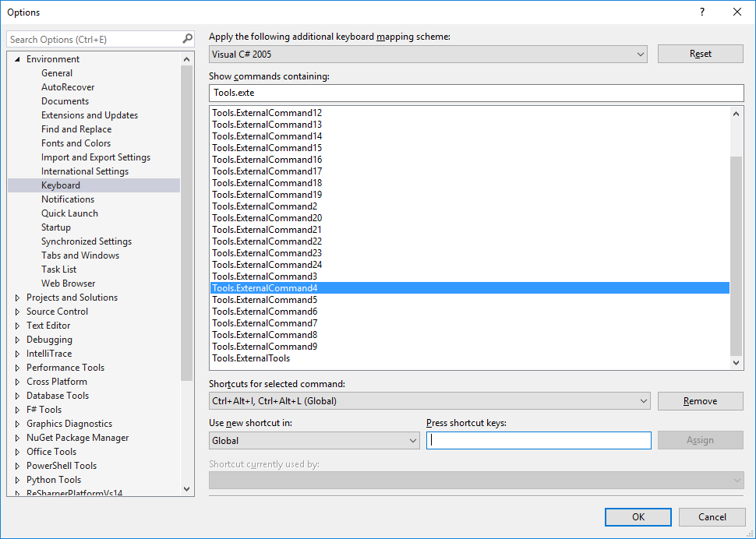Click the commands list scroll-down arrow
The height and width of the screenshot is (539, 756).
pos(734,361)
